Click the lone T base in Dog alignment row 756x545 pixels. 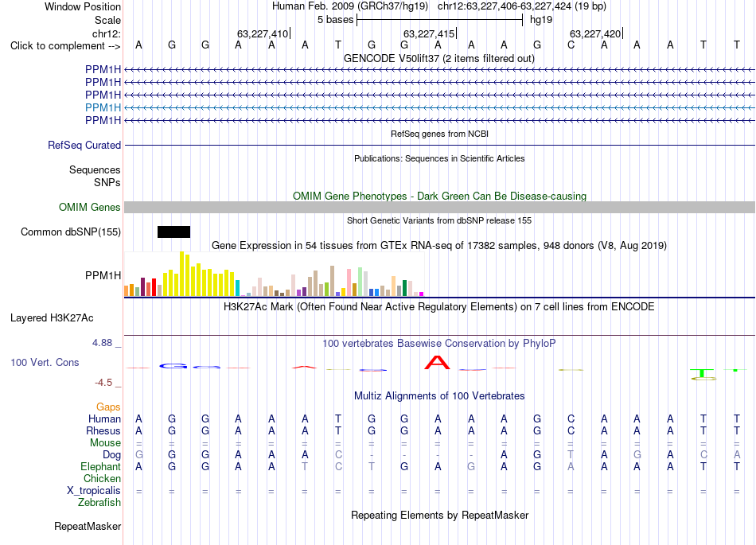click(571, 455)
